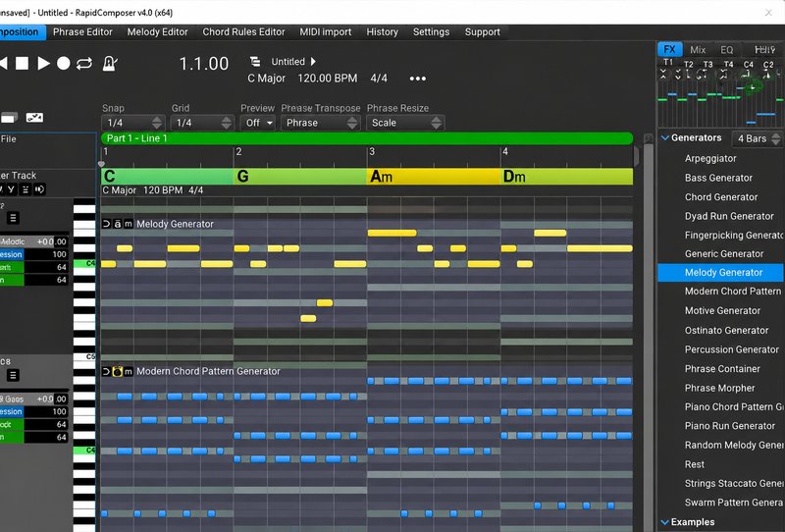
Task: Click the T2 transform icon in FX panel
Action: pos(679,75)
